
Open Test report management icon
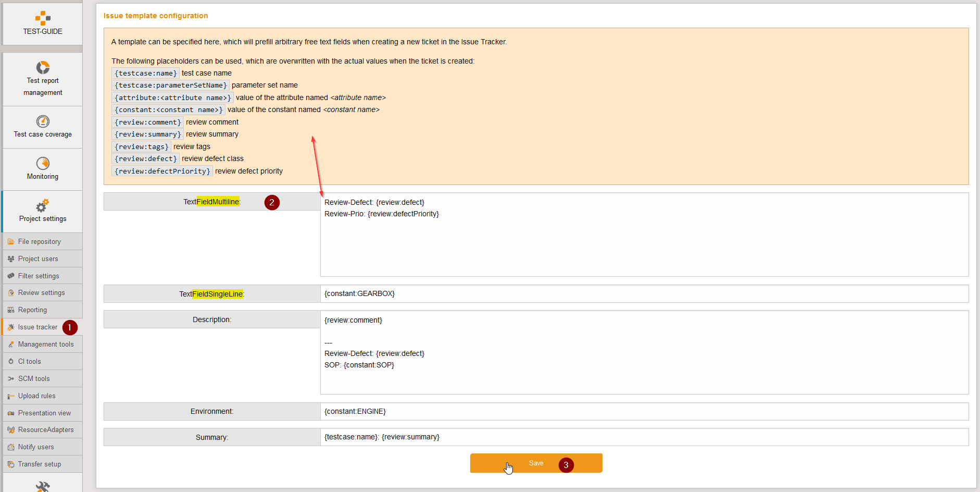click(x=43, y=67)
